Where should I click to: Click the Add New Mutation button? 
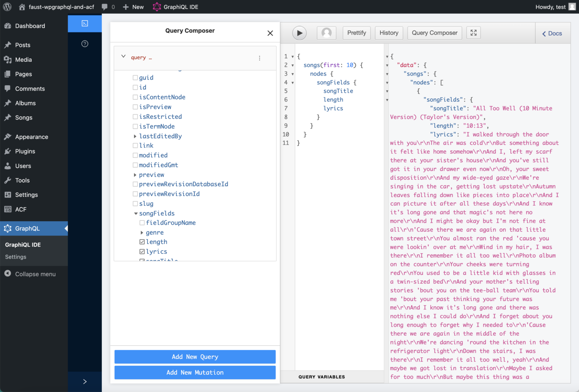pyautogui.click(x=195, y=372)
